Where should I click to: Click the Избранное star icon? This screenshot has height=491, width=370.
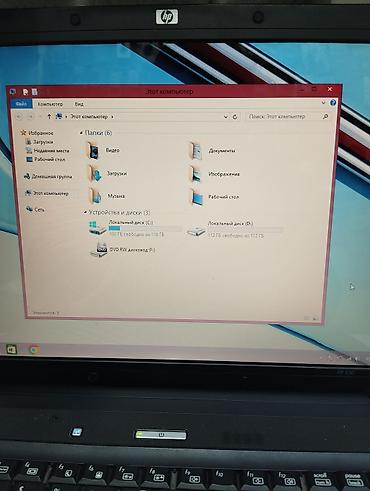coord(23,133)
